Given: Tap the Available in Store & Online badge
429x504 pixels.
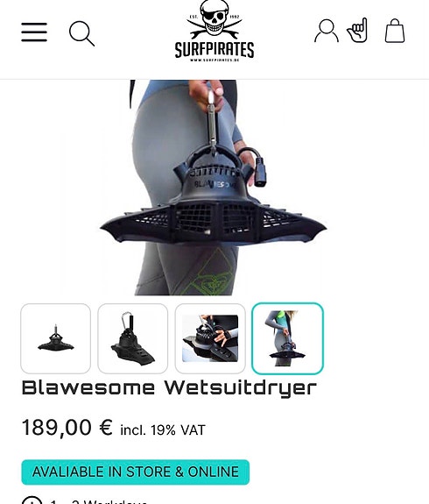Looking at the screenshot, I should pos(136,472).
